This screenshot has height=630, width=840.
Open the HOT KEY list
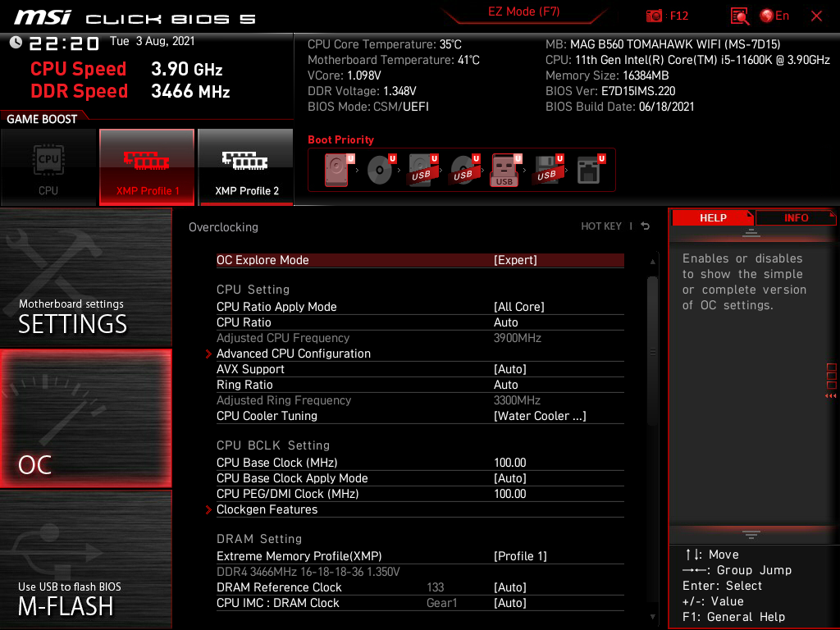601,226
